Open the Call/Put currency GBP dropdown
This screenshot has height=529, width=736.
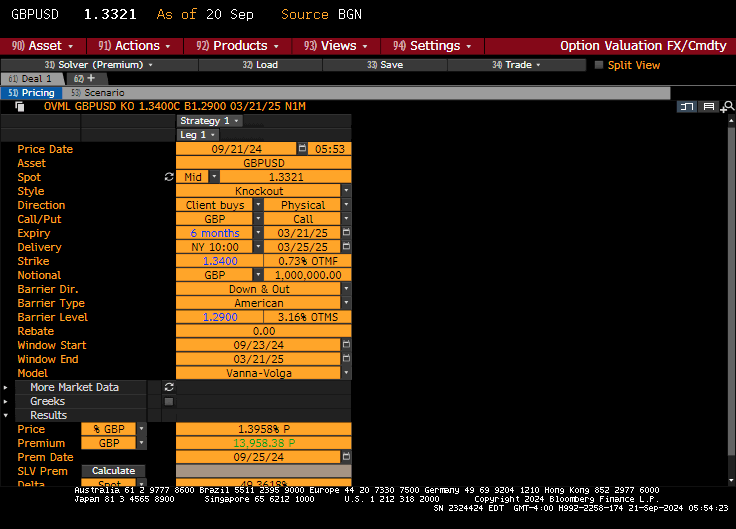coord(258,219)
